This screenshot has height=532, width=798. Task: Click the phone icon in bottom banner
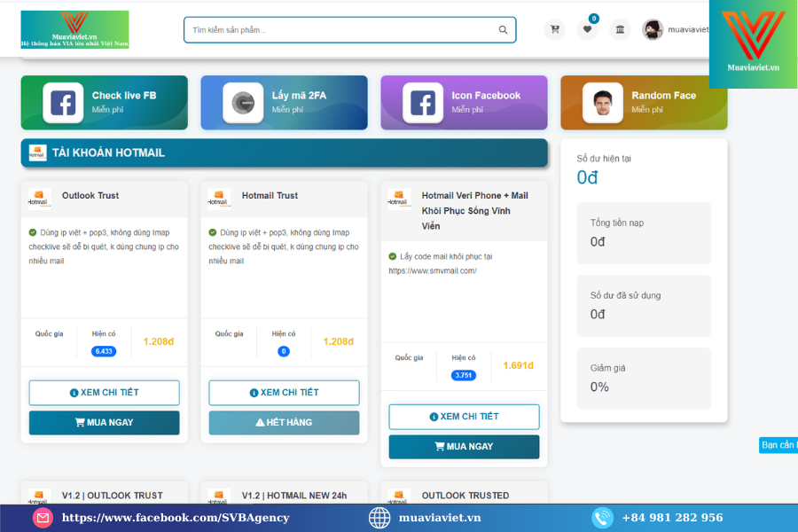(x=602, y=518)
